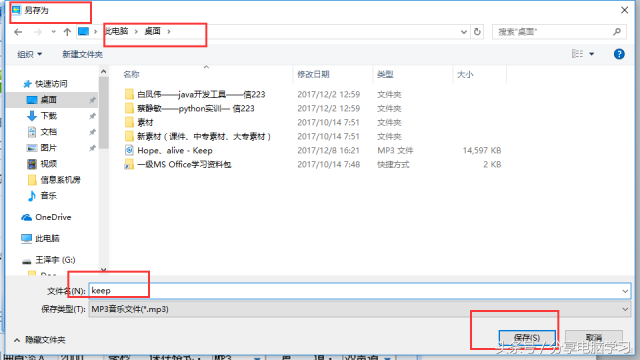Click the pin icon beside 图片
This screenshot has height=360, width=640.
pyautogui.click(x=92, y=148)
